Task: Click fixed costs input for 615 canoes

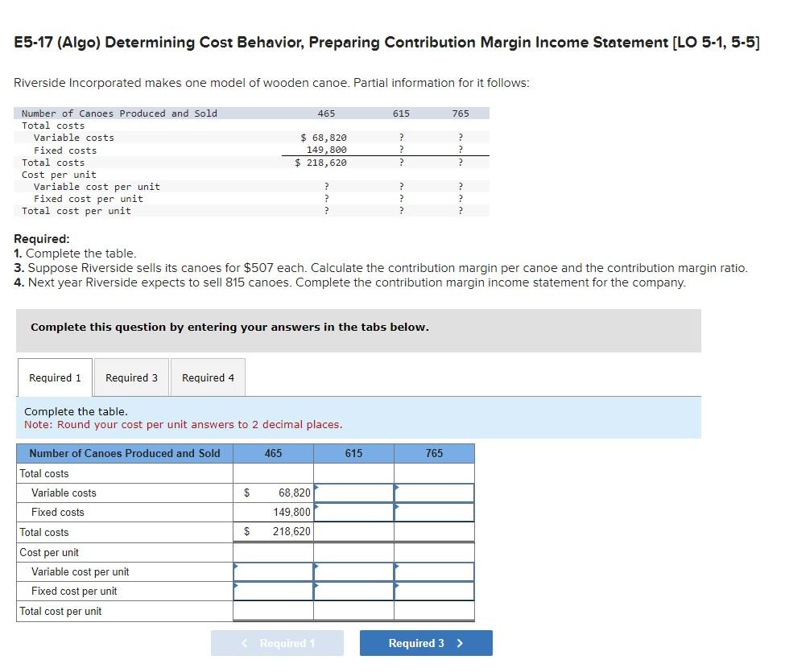Action: [x=353, y=512]
